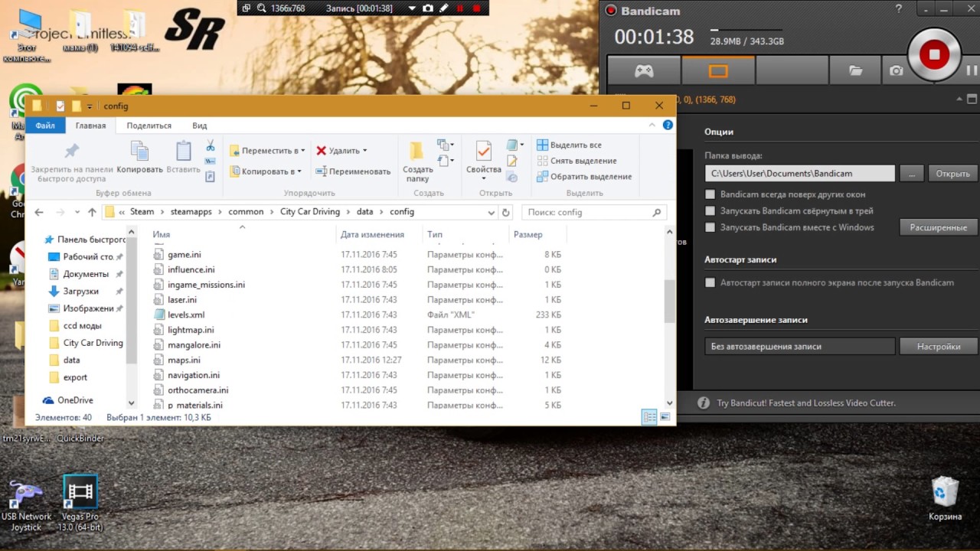Viewport: 980px width, 551px height.
Task: Expand the Удалить dropdown arrow
Action: [x=364, y=151]
